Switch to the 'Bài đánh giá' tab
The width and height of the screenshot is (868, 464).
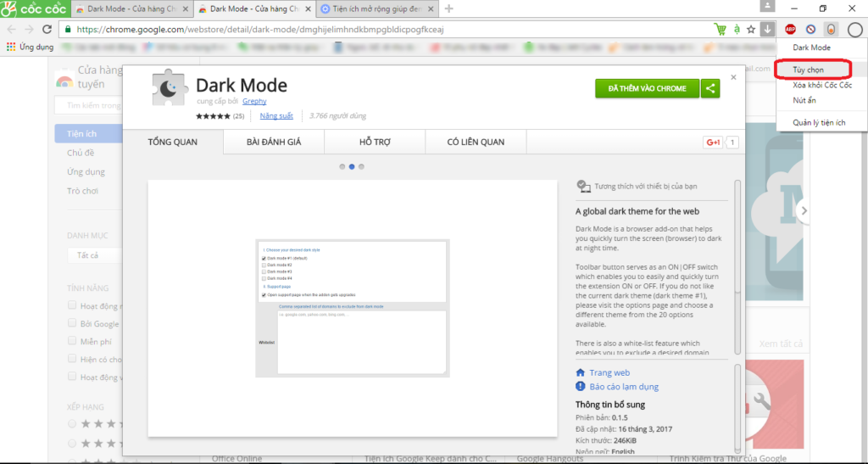(274, 142)
